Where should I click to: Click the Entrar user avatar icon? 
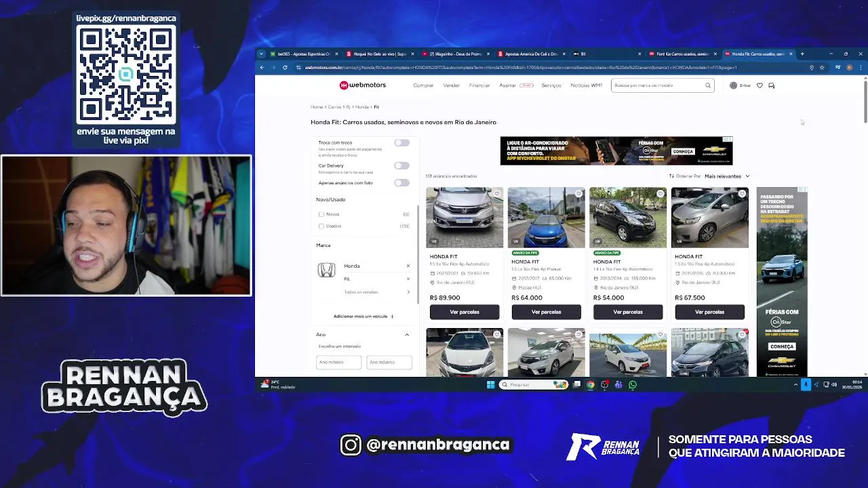[733, 85]
